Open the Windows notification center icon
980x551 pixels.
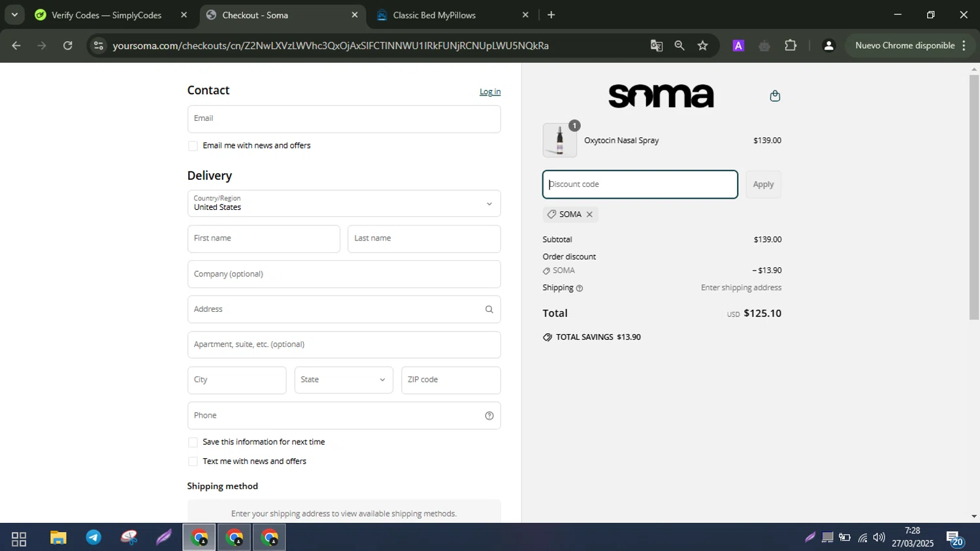pyautogui.click(x=955, y=539)
